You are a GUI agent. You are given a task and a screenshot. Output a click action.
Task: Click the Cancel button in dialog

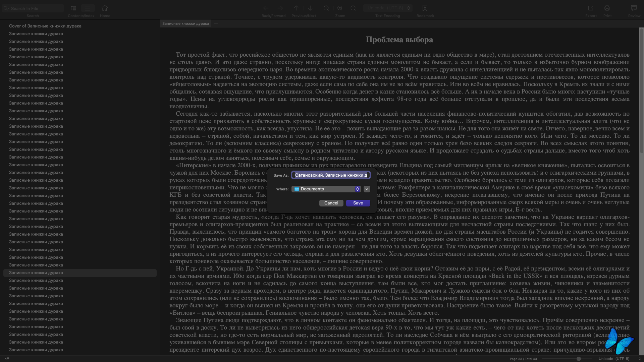tap(331, 203)
